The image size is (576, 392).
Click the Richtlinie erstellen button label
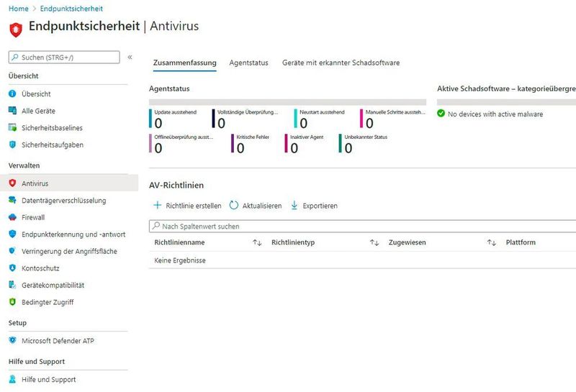(x=194, y=206)
